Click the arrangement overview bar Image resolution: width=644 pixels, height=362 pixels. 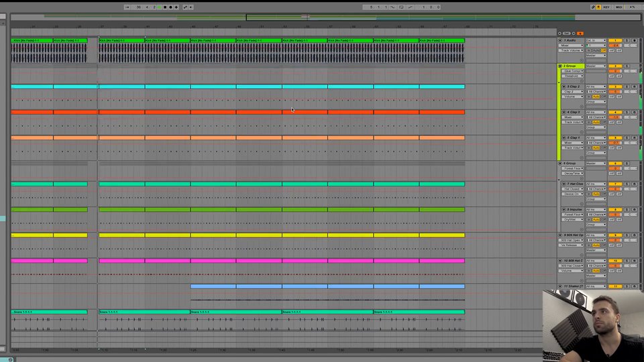[325, 17]
